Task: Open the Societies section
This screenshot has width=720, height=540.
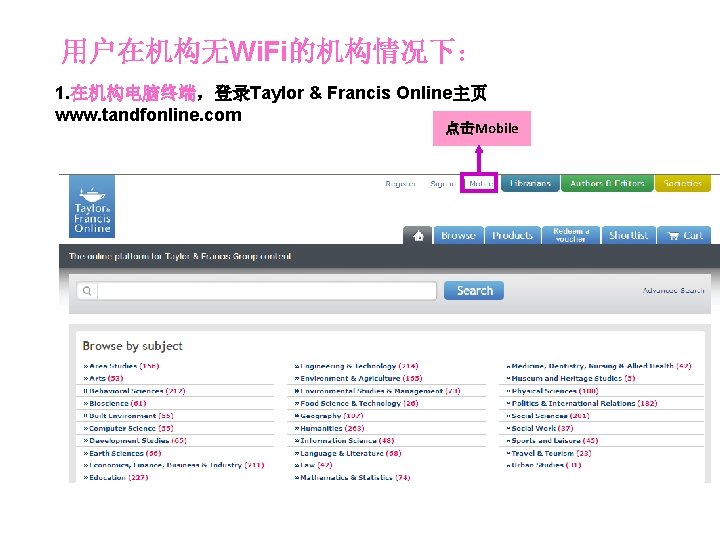Action: [683, 183]
